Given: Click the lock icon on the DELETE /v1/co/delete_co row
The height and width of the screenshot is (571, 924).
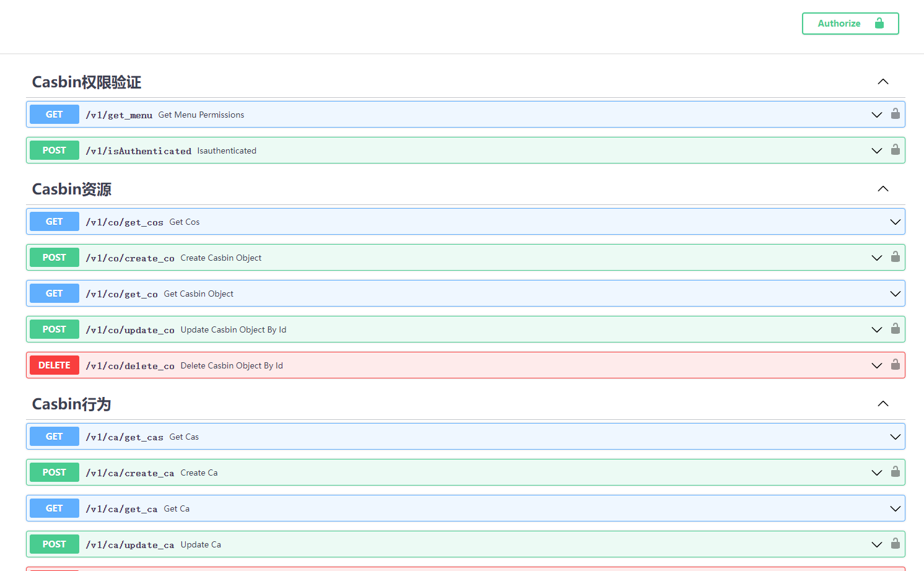Looking at the screenshot, I should (896, 364).
